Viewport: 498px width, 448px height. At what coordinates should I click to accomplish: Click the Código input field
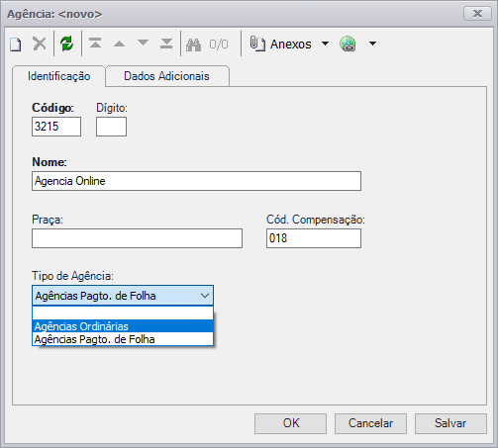pos(56,127)
